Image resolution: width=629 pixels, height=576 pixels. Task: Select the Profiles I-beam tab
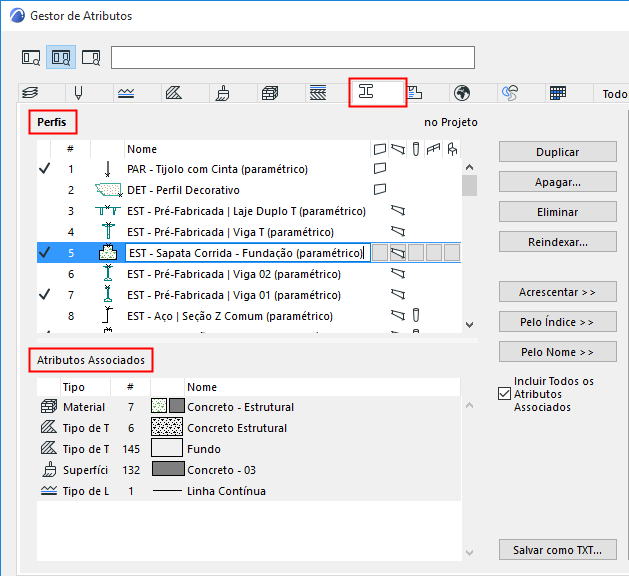tap(366, 91)
